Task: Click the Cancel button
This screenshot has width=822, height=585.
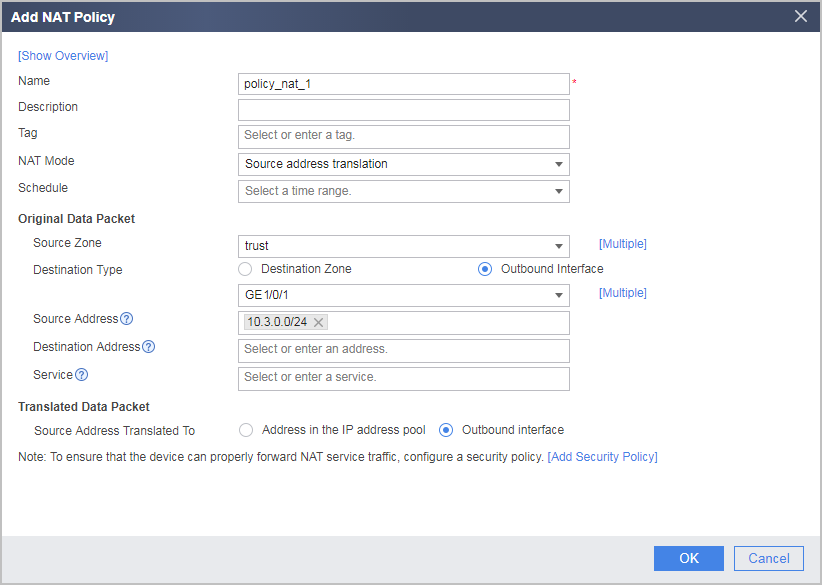Action: pyautogui.click(x=769, y=558)
